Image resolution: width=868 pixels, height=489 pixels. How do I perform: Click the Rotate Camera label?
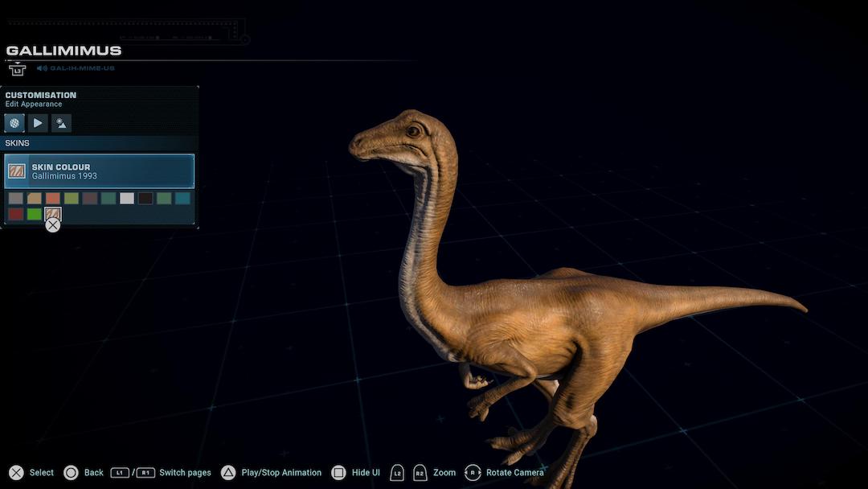515,472
